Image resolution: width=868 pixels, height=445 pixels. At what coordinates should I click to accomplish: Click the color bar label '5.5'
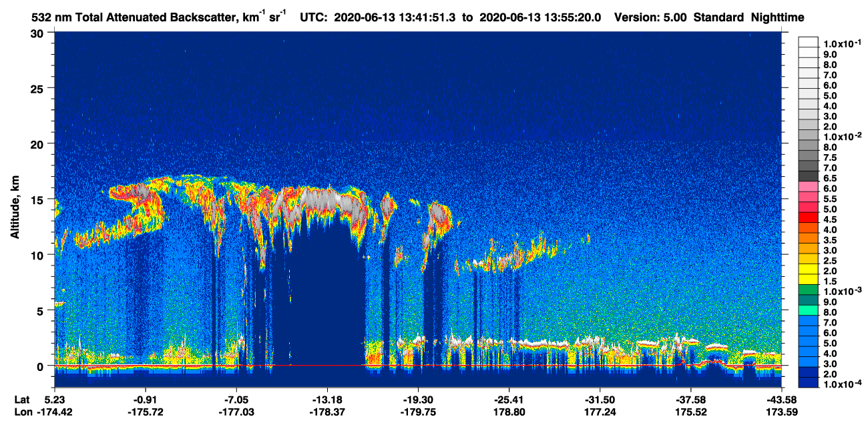830,199
